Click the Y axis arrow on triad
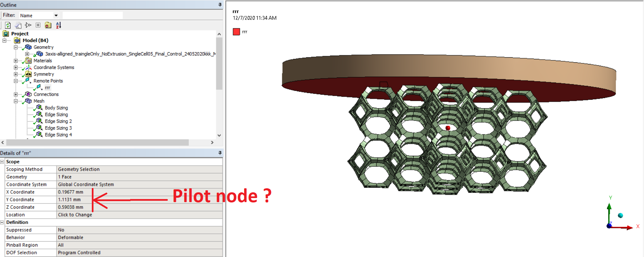The width and height of the screenshot is (644, 257). click(x=609, y=206)
